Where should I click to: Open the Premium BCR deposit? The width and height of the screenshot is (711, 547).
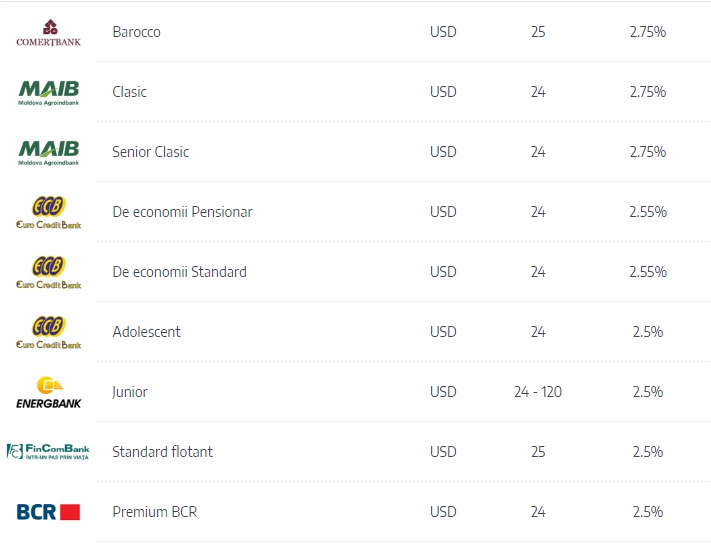click(x=155, y=512)
